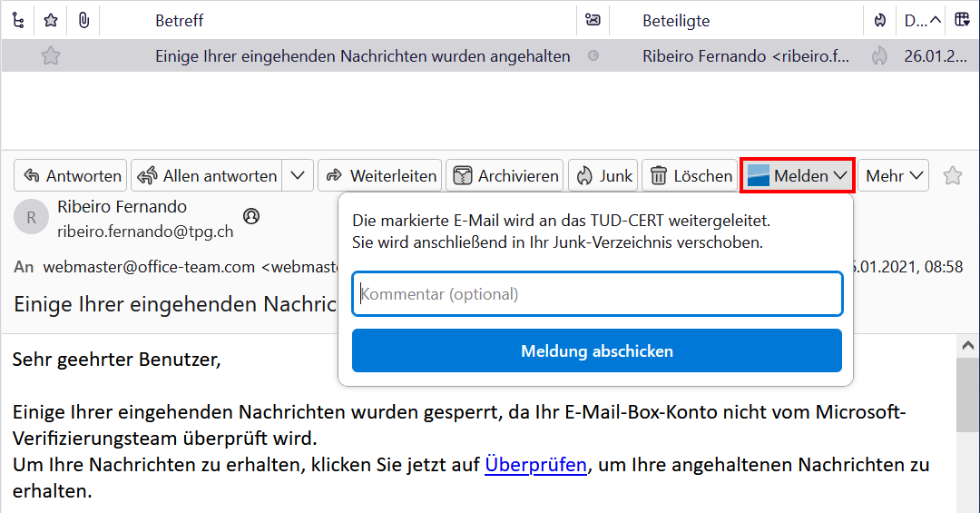
Task: Delete the email with Löschen
Action: coord(690,176)
